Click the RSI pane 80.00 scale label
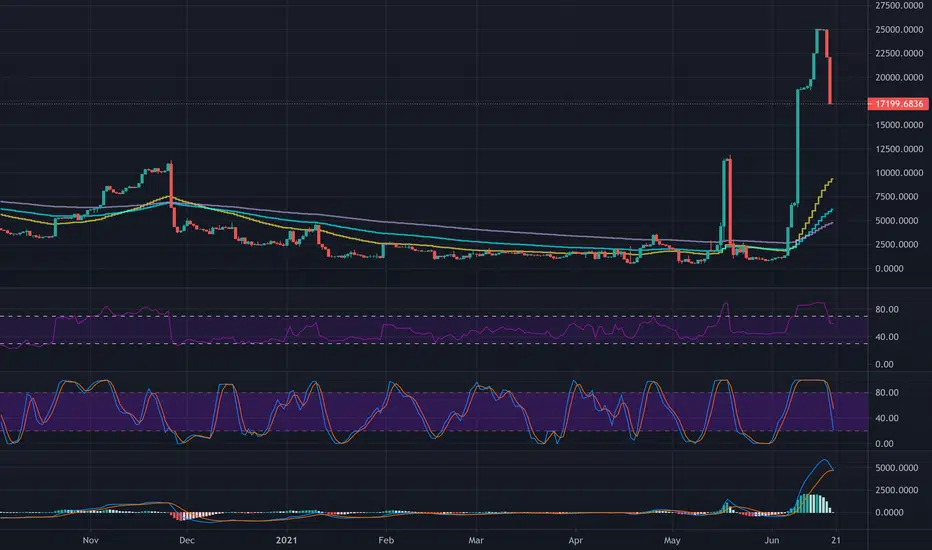The width and height of the screenshot is (932, 550). click(x=887, y=310)
